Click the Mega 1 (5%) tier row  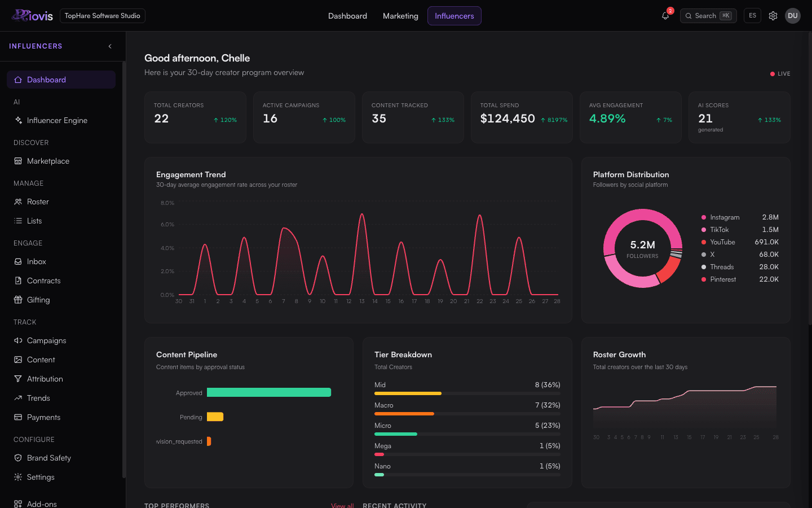(x=467, y=449)
